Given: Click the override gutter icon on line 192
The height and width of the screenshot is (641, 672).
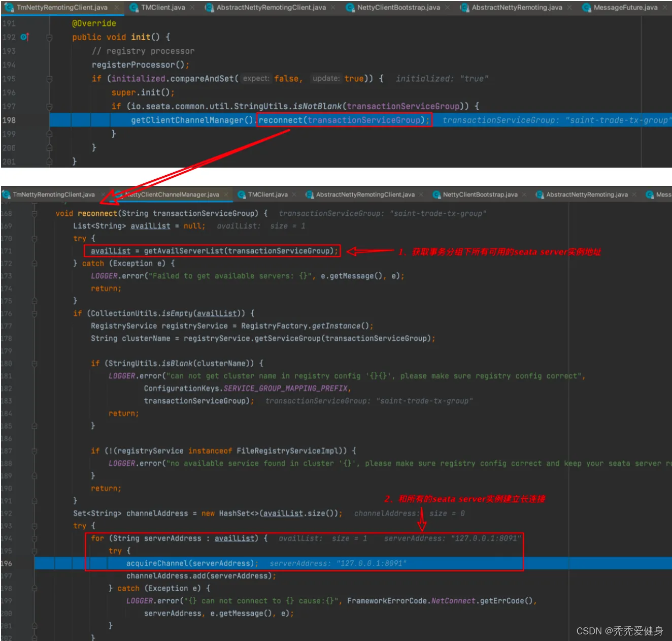Looking at the screenshot, I should pos(24,37).
